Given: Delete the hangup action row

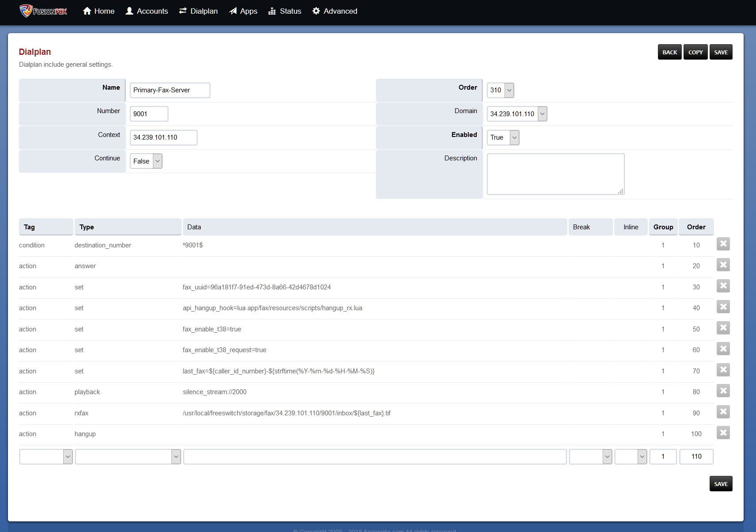Looking at the screenshot, I should click(723, 433).
